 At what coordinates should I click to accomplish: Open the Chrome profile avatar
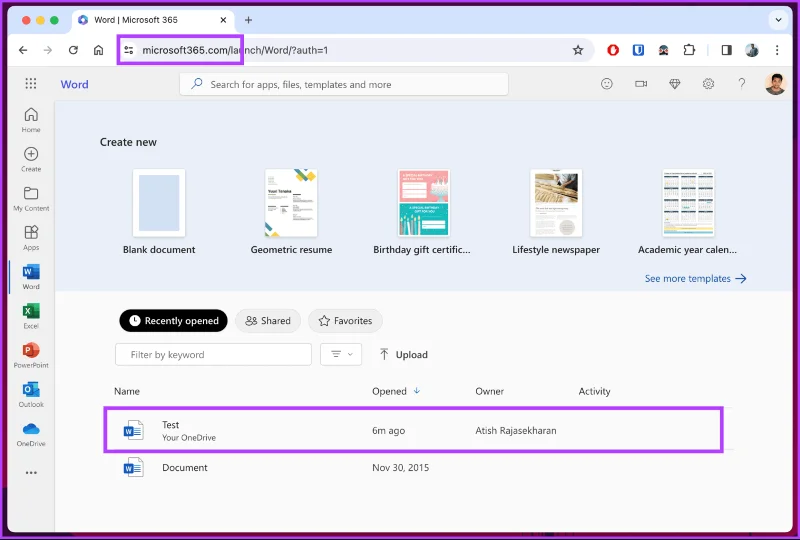(752, 50)
